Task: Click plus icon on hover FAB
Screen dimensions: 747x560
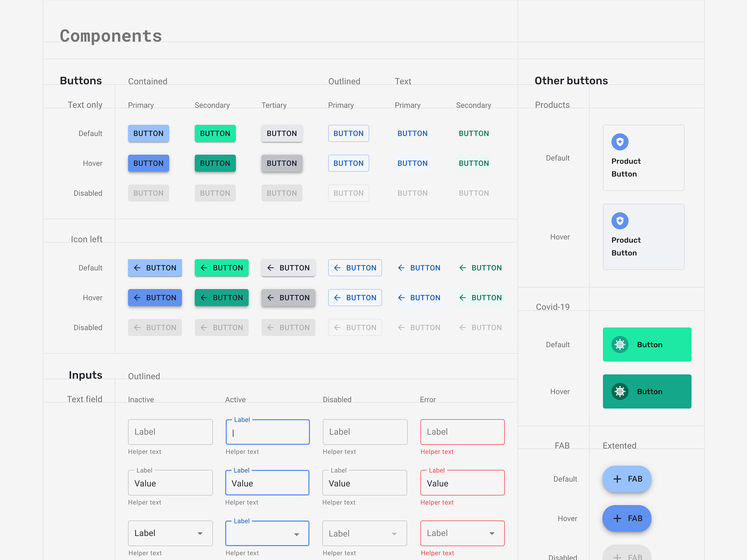Action: click(617, 518)
